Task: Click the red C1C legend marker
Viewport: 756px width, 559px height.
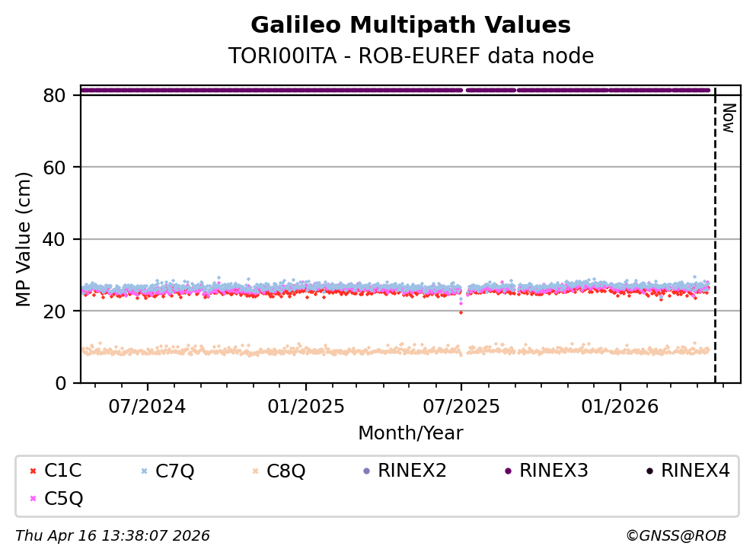Action: click(32, 471)
